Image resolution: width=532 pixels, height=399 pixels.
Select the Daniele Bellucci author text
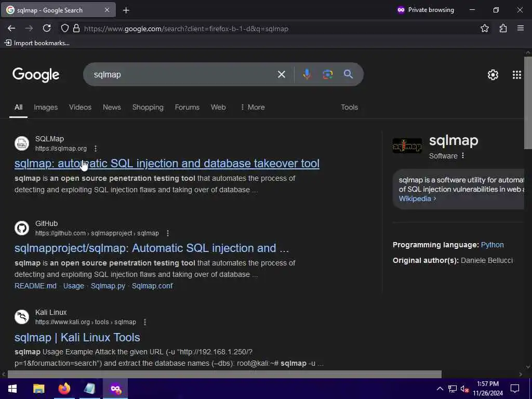tap(487, 261)
